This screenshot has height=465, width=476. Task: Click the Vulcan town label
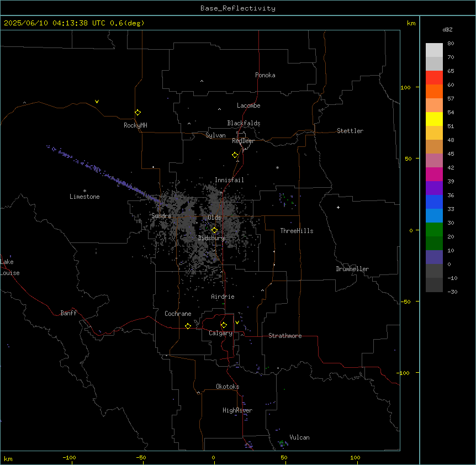point(300,437)
